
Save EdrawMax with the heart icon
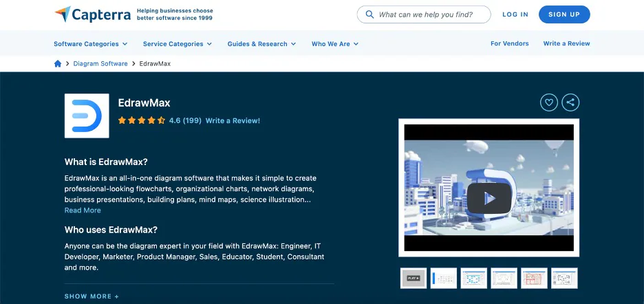(549, 102)
